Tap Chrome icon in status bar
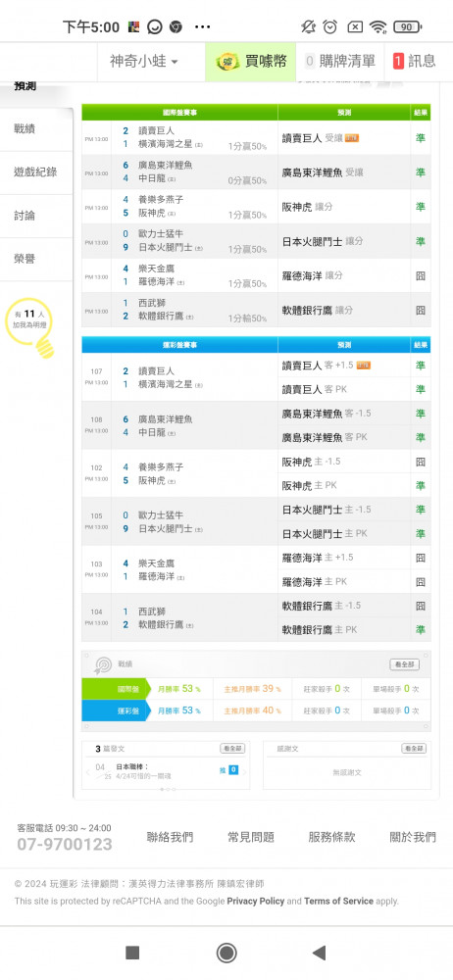The height and width of the screenshot is (980, 453). pos(176,26)
